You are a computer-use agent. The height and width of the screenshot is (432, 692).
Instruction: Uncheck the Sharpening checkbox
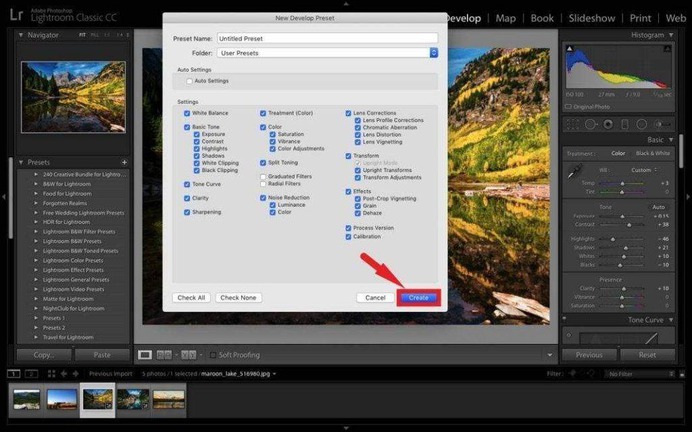(x=187, y=212)
